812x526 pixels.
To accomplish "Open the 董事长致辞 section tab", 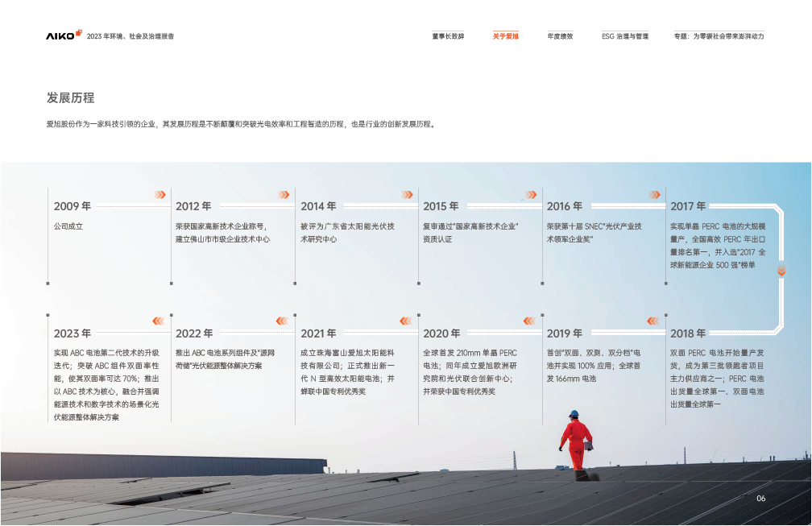I will 448,36.
